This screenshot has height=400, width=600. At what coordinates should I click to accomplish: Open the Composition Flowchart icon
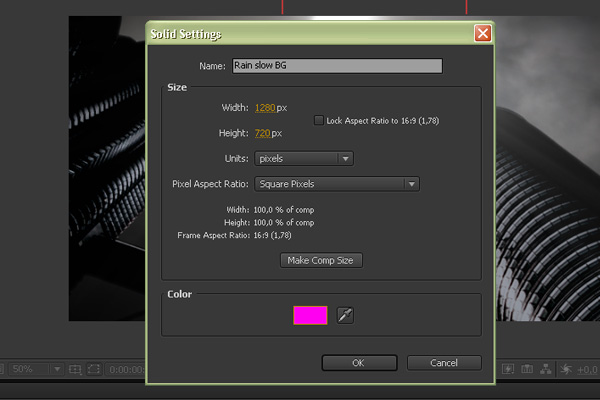(546, 369)
